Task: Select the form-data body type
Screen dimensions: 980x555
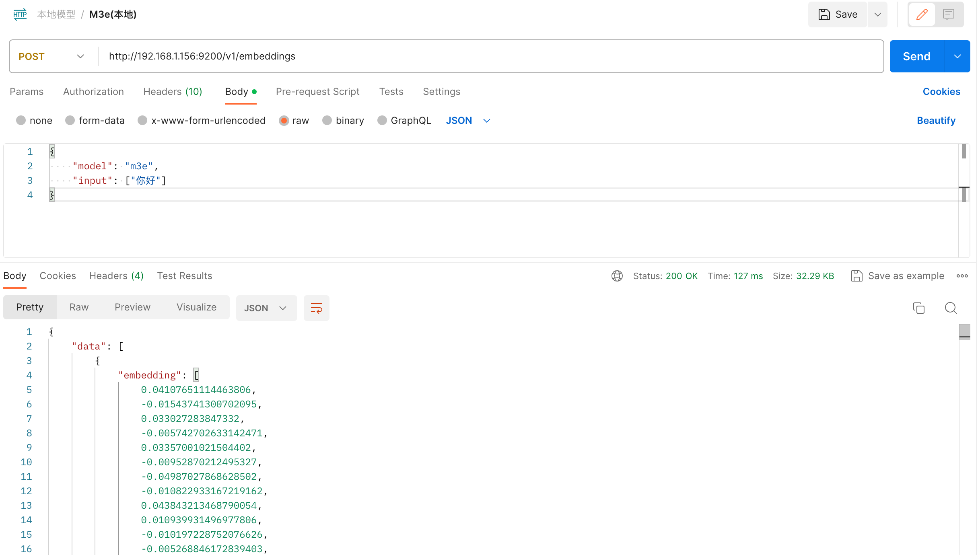Action: tap(70, 120)
